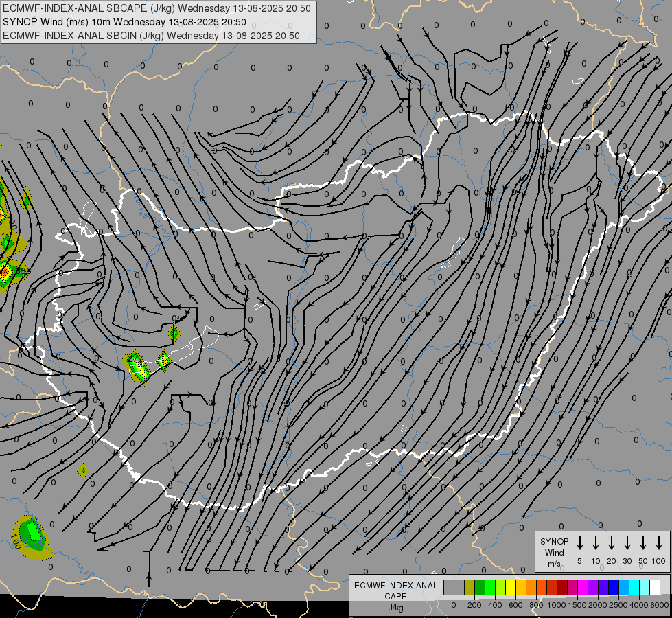
Task: Select the pure blue swatch before 2500
Action: click(614, 587)
